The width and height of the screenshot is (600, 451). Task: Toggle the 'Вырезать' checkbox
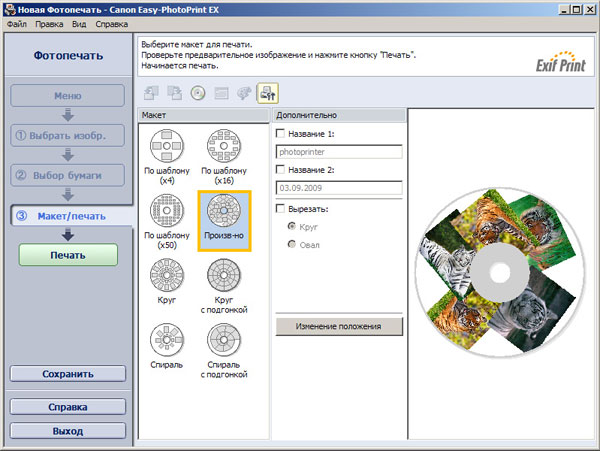pyautogui.click(x=280, y=208)
